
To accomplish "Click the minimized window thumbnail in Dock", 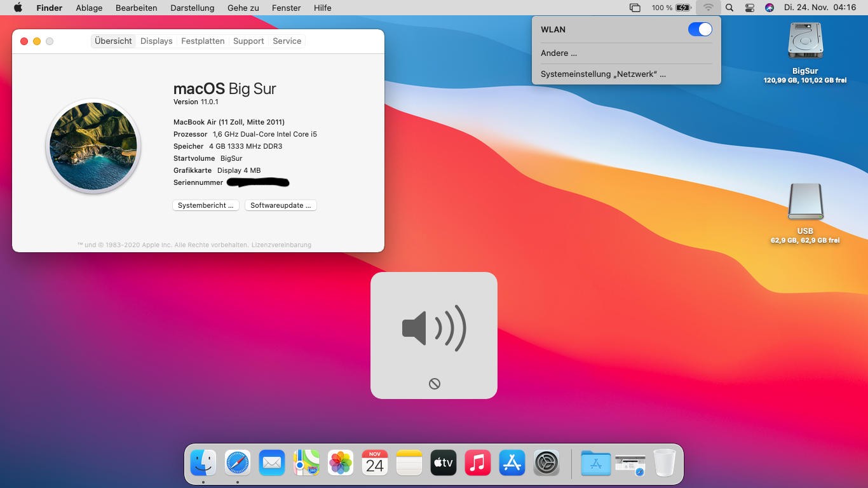I will point(630,464).
